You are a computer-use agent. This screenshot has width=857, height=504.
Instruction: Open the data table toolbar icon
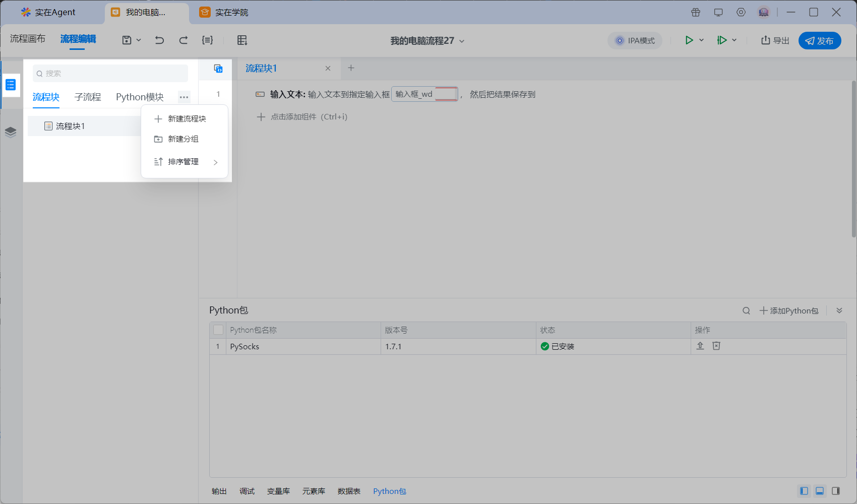point(242,40)
